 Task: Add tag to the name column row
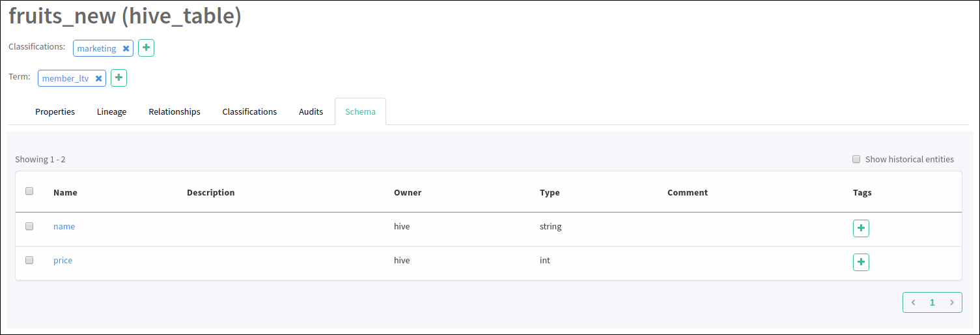pyautogui.click(x=861, y=228)
